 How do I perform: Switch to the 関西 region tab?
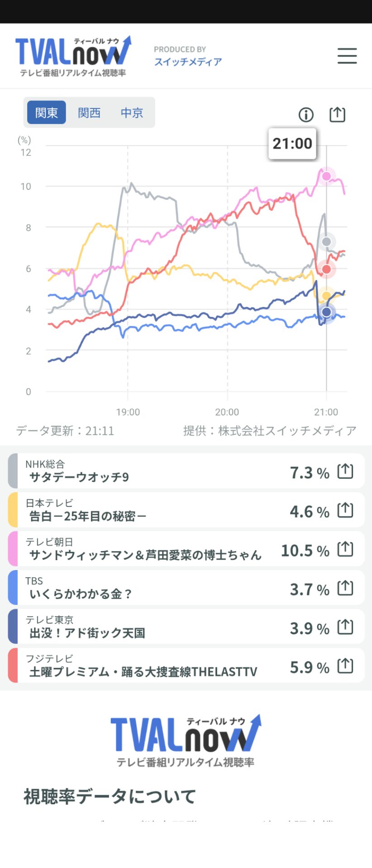89,113
